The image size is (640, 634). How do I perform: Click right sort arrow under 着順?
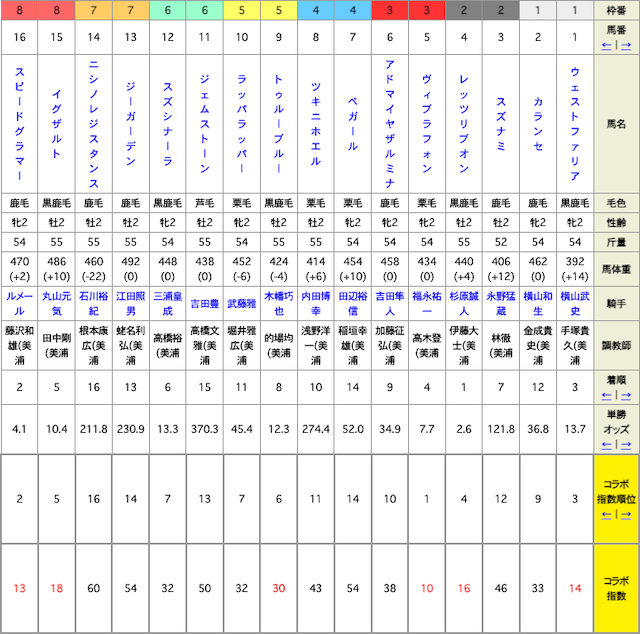[624, 395]
